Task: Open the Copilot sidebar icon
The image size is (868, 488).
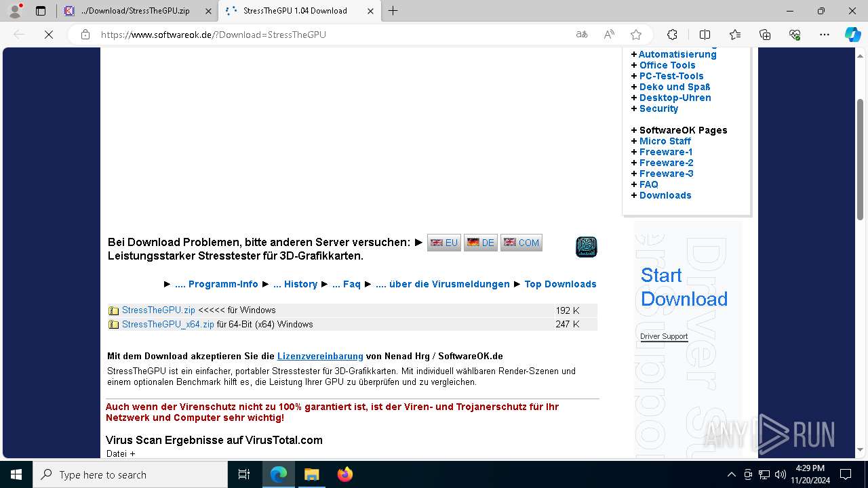Action: [x=852, y=35]
